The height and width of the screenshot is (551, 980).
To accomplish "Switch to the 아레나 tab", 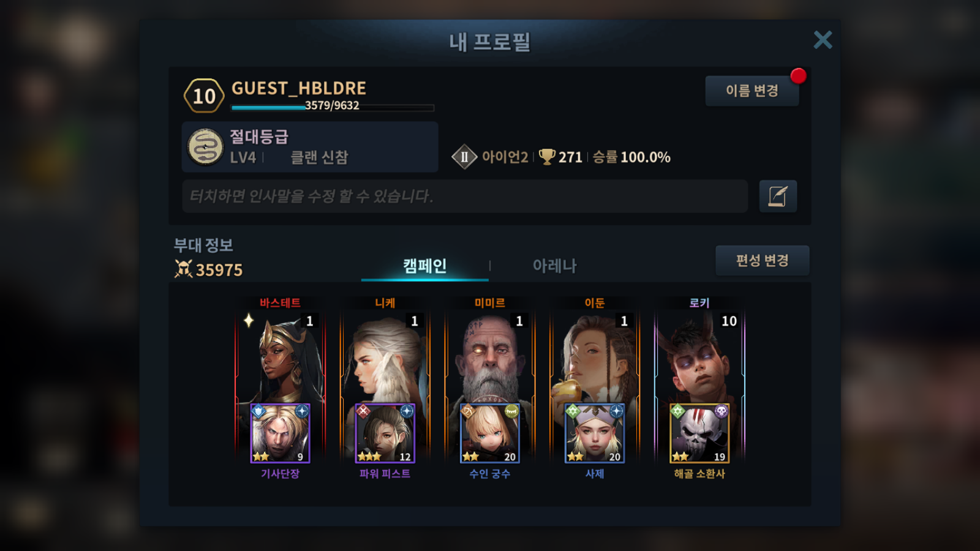I will (x=554, y=266).
